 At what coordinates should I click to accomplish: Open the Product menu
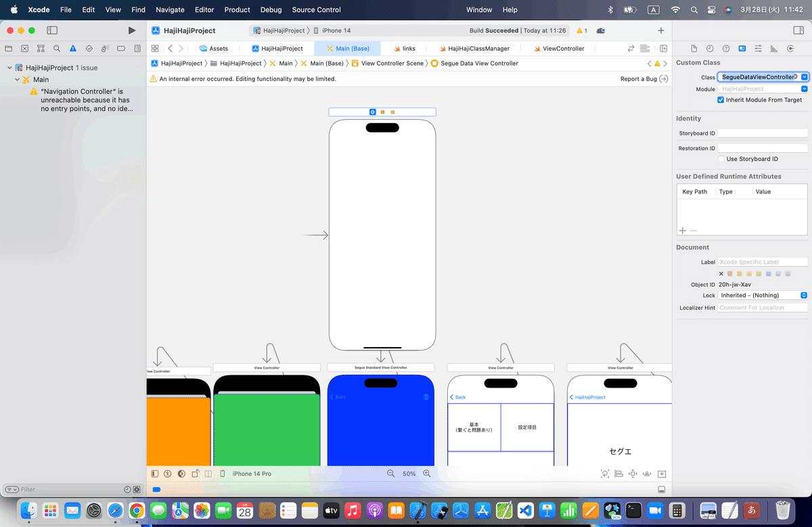(x=238, y=9)
